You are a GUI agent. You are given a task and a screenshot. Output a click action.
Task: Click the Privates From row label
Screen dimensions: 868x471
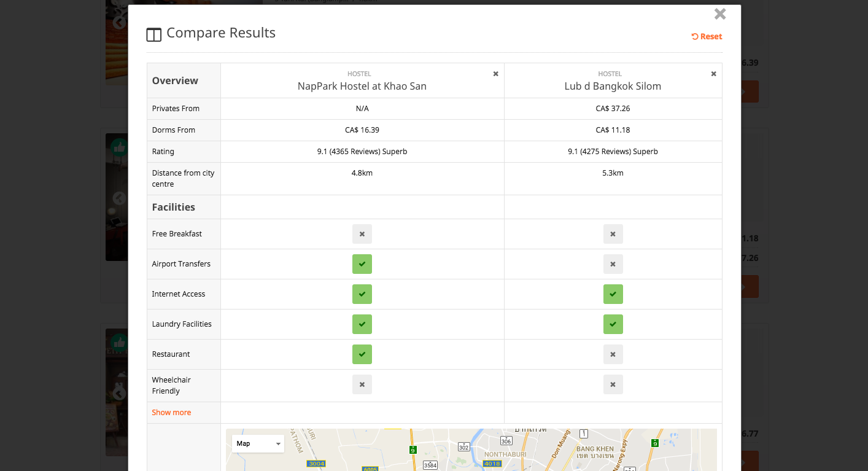click(x=176, y=109)
